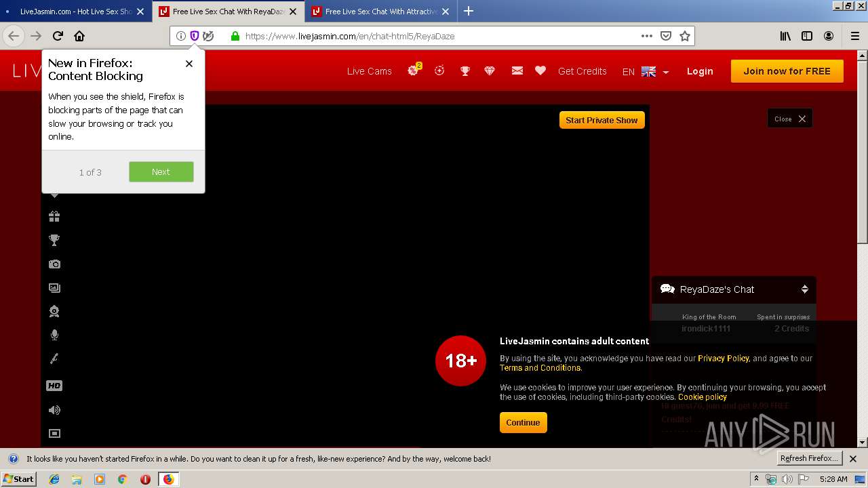Click the paintbrush icon in left sidebar
Image resolution: width=868 pixels, height=488 pixels.
click(x=54, y=359)
